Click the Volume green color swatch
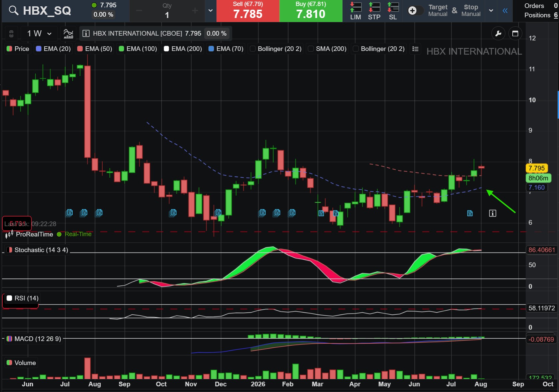 (x=9, y=363)
